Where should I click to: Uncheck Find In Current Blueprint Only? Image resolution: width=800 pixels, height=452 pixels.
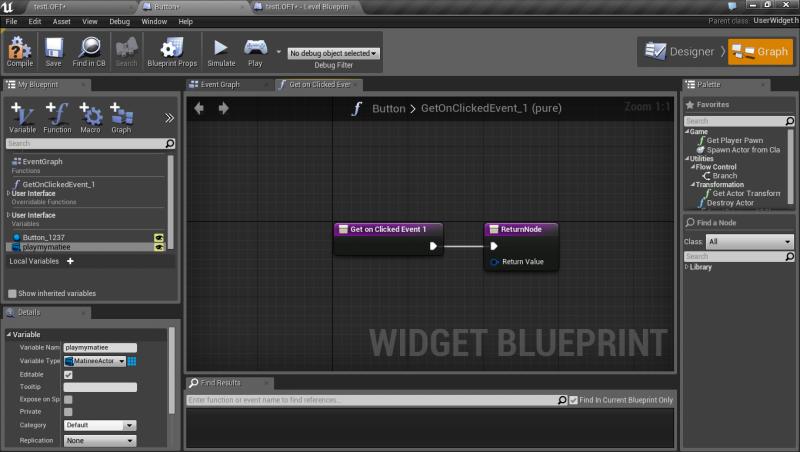click(x=573, y=400)
